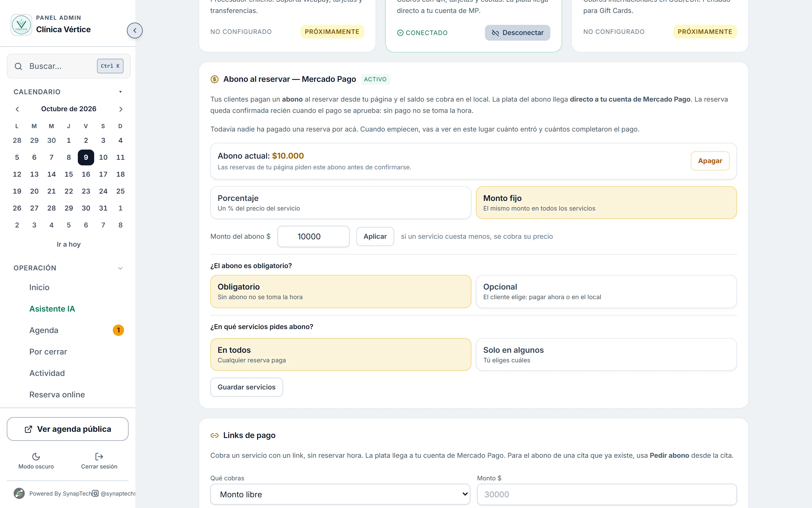Click Apagar to turn off abono

coord(710,161)
